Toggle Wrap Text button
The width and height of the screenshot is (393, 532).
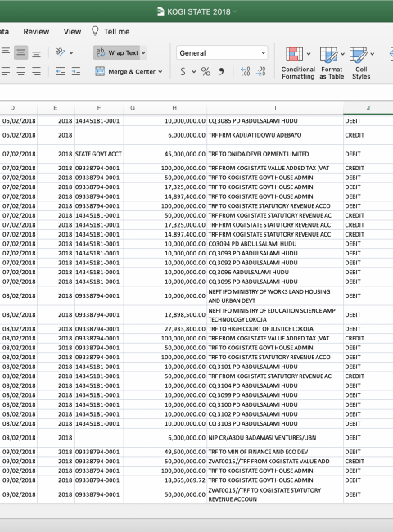click(117, 52)
